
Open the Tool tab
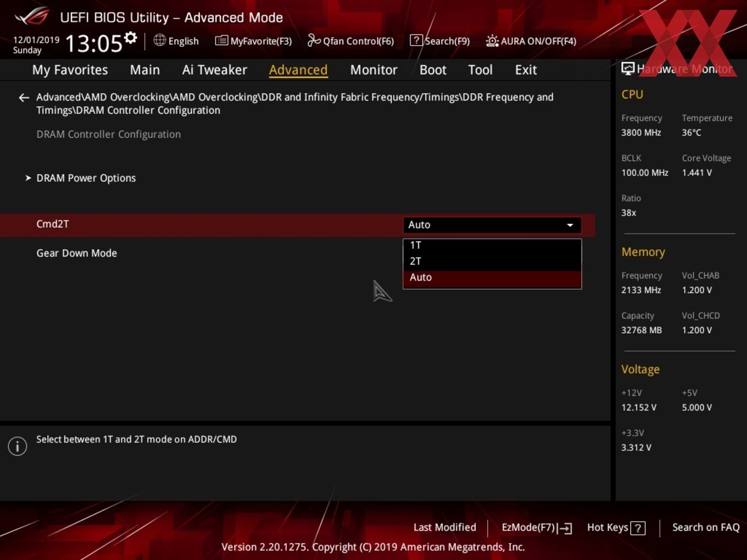click(x=480, y=70)
